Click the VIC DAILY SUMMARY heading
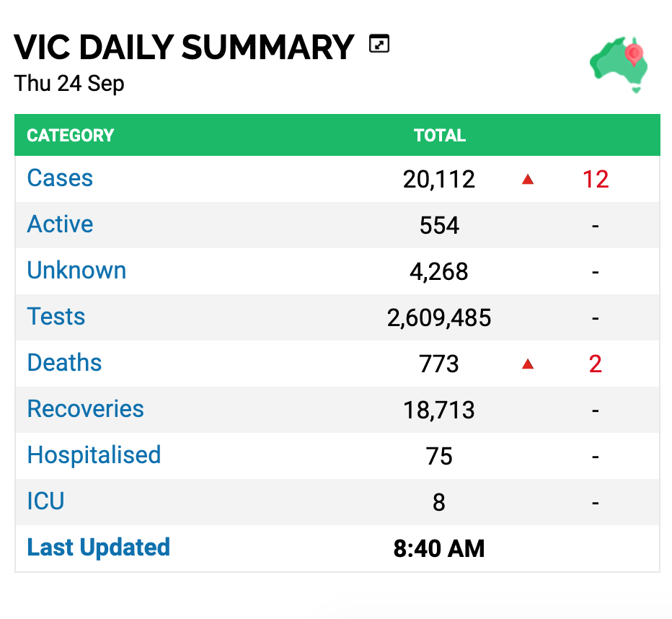This screenshot has height=619, width=672. pyautogui.click(x=185, y=47)
